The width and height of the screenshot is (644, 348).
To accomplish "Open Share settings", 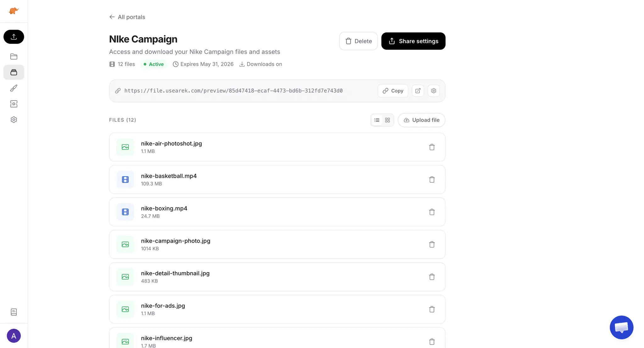I will tap(413, 41).
